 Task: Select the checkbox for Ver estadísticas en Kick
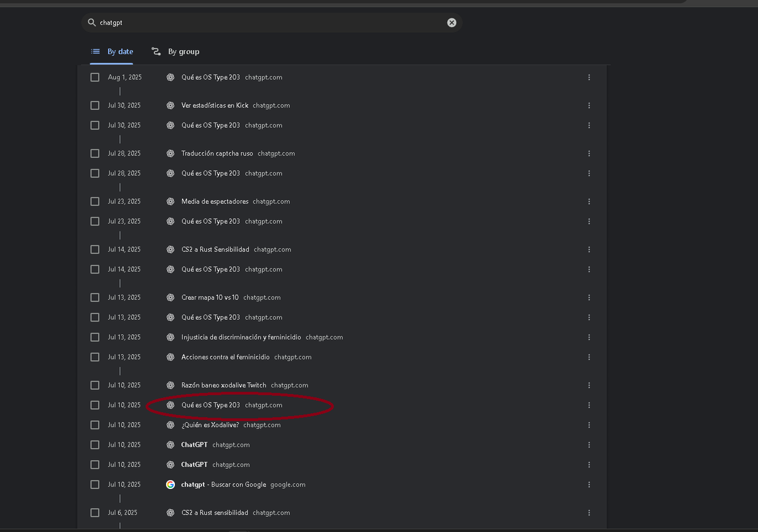(95, 106)
